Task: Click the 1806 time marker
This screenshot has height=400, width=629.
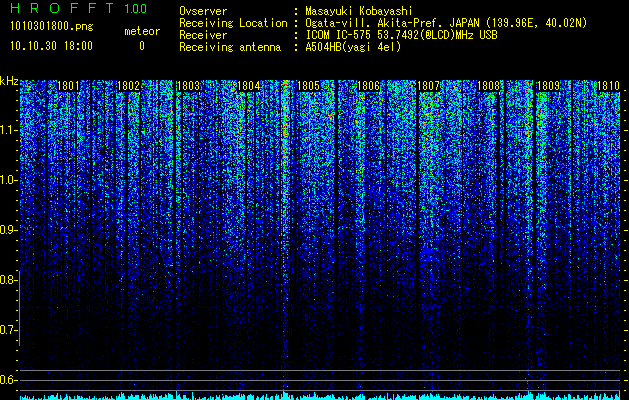Action: pyautogui.click(x=368, y=86)
